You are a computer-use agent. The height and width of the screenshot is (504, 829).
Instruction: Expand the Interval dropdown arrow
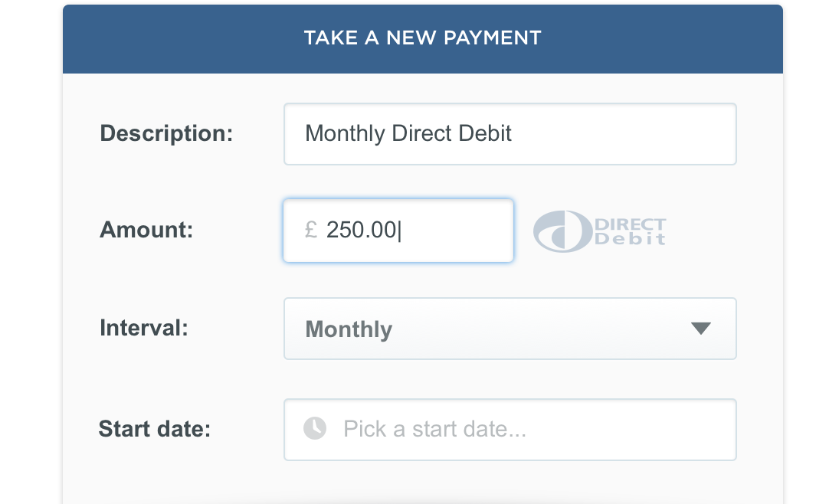click(700, 329)
